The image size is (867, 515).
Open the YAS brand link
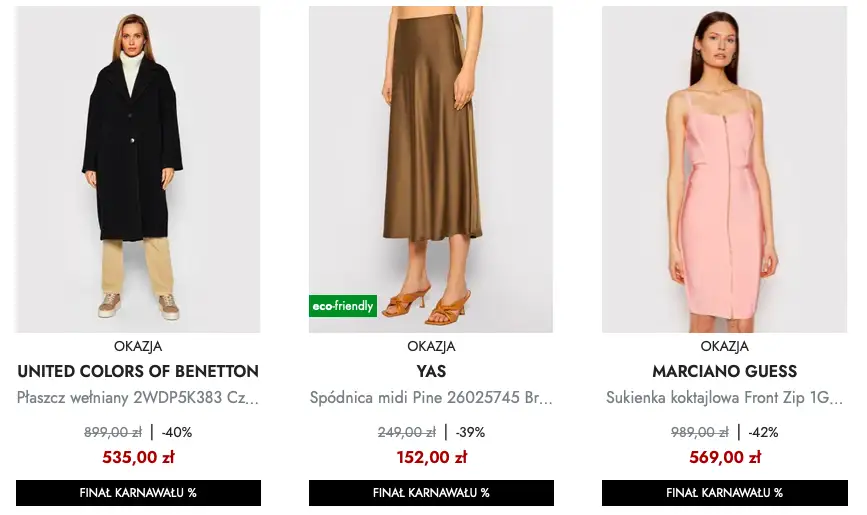431,371
